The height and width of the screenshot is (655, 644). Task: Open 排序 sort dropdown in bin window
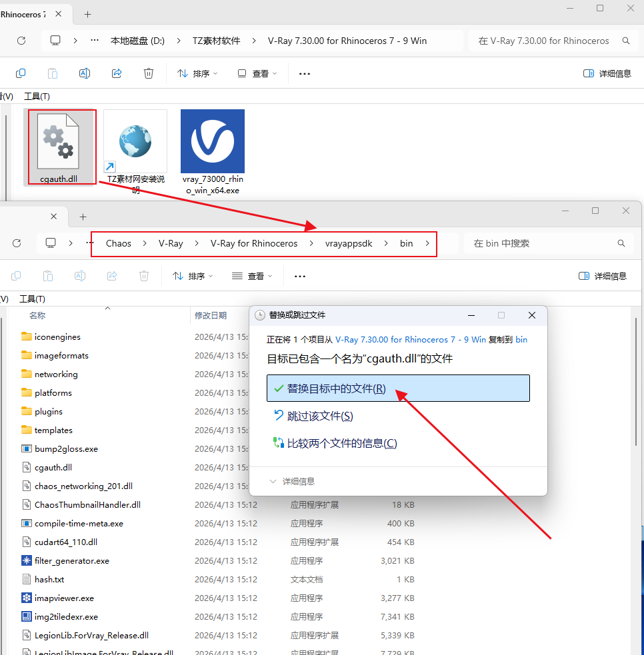coord(192,276)
